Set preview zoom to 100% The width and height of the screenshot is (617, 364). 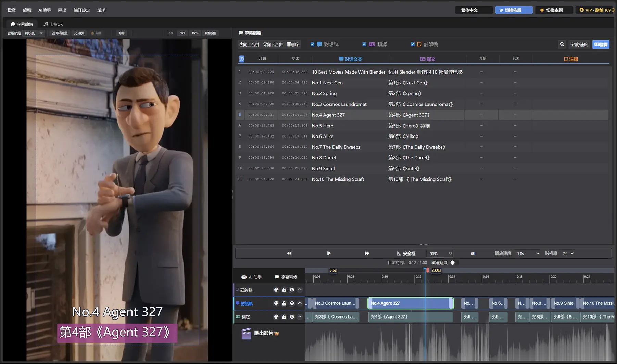(x=195, y=33)
